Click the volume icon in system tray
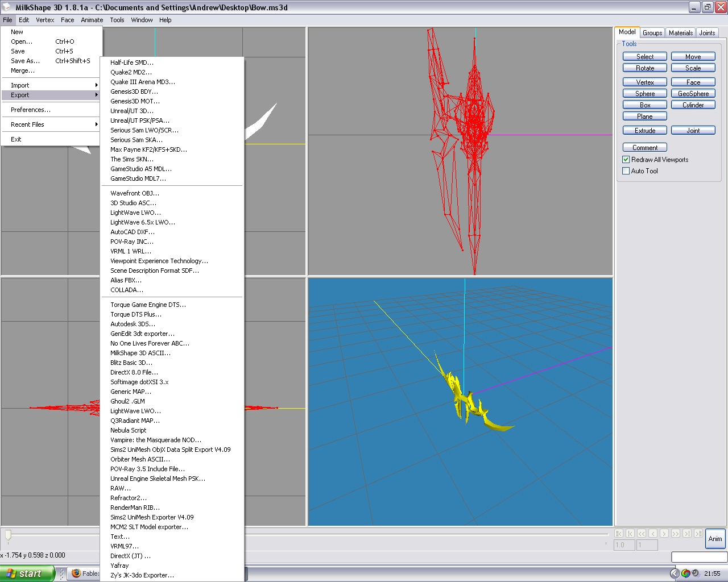This screenshot has height=582, width=728. tap(696, 573)
